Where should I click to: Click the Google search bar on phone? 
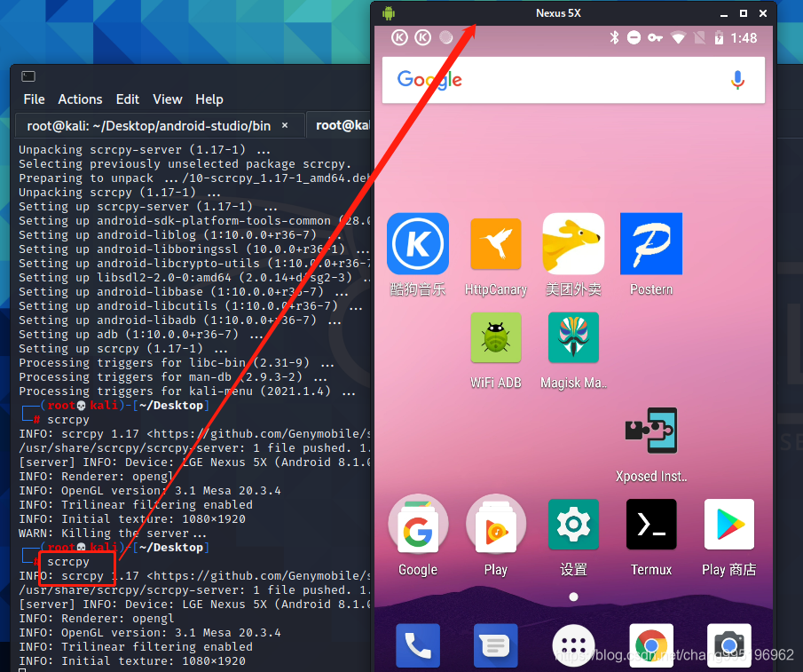click(573, 80)
